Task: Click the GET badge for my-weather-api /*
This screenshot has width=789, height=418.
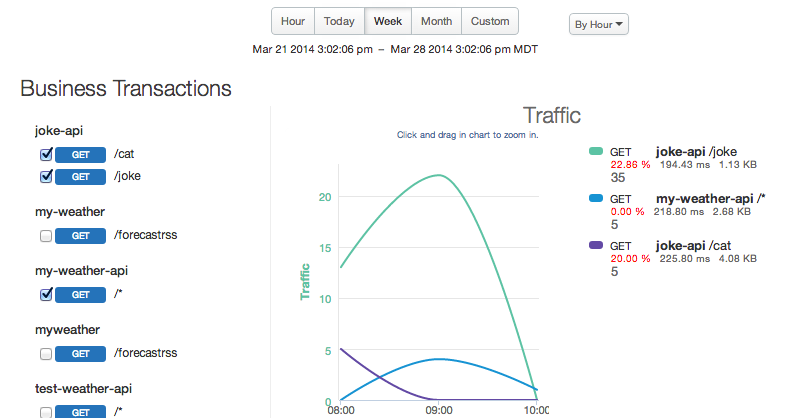Action: click(80, 295)
